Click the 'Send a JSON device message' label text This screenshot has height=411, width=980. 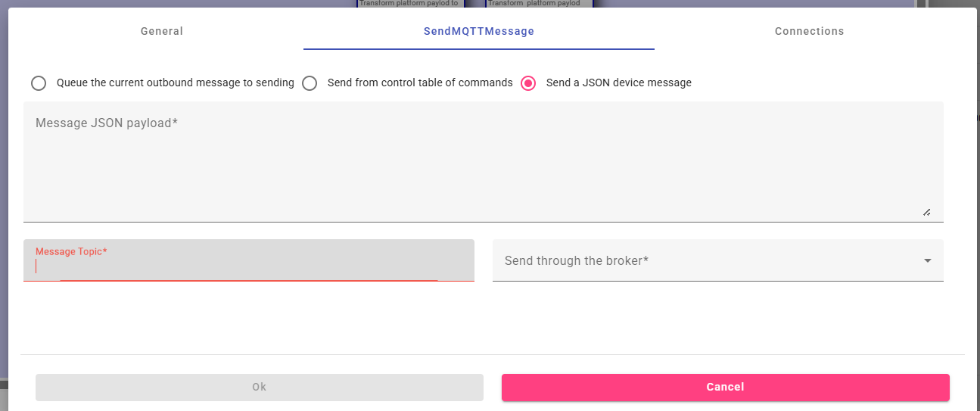619,83
